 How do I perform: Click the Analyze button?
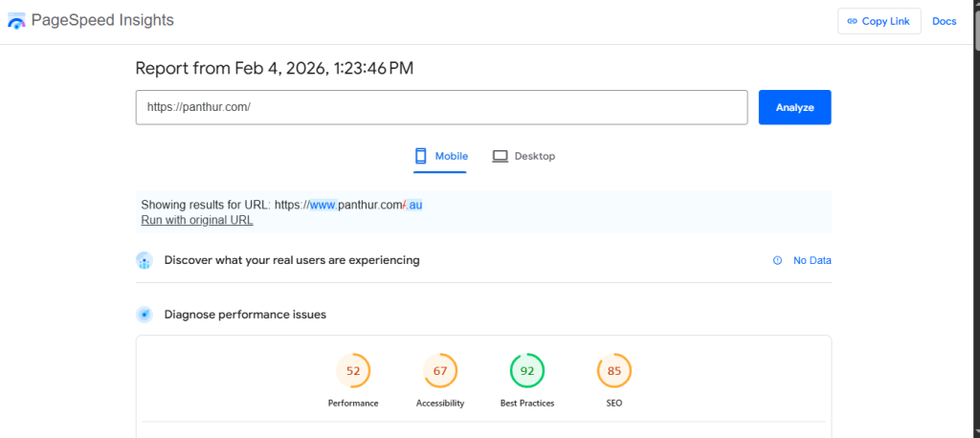[x=795, y=107]
